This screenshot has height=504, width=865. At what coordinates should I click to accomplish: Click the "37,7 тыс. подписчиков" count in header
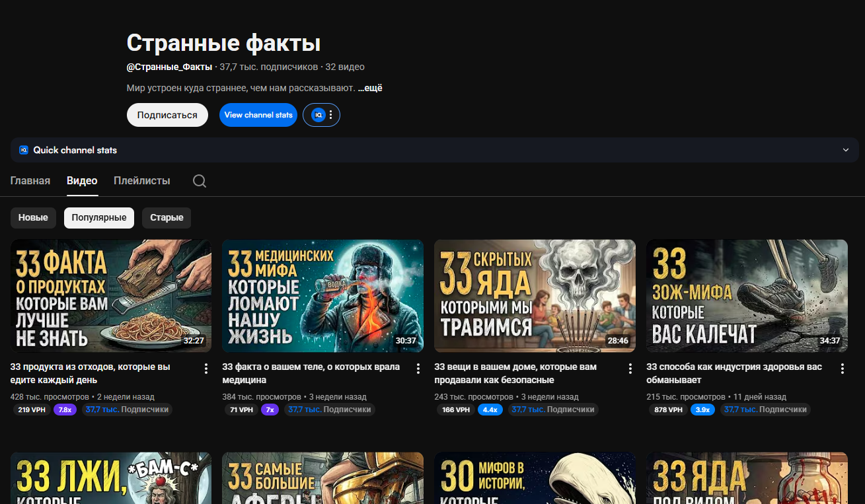(x=269, y=67)
